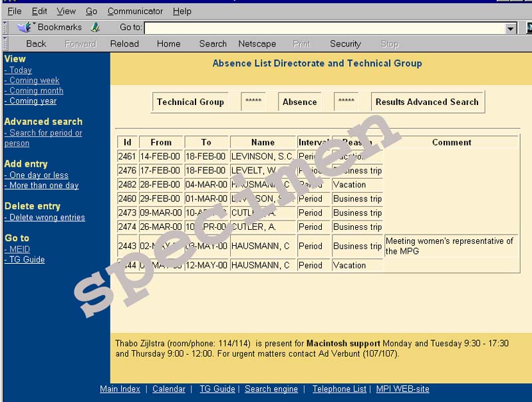Add entry for One day or less
This screenshot has height=402, width=532.
pyautogui.click(x=37, y=175)
